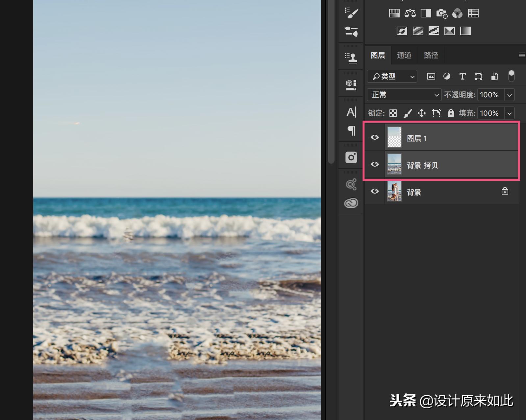This screenshot has height=420, width=526.
Task: Open the Character panel icon
Action: coord(351,112)
